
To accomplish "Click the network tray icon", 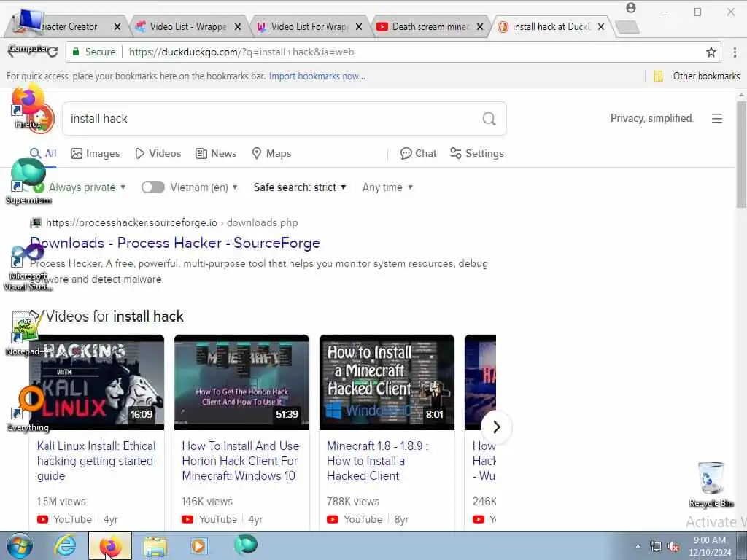I will click(656, 547).
